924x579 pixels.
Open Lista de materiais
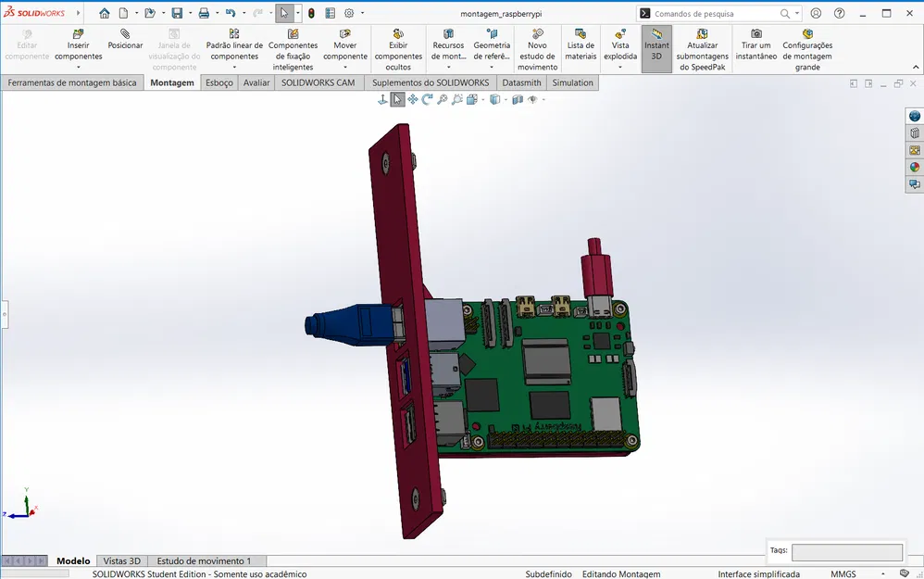coord(581,44)
